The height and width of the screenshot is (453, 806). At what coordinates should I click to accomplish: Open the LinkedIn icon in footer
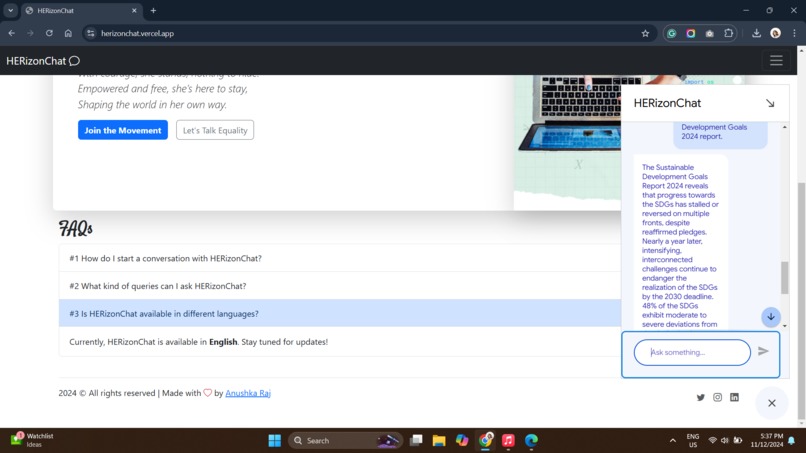[x=735, y=397]
